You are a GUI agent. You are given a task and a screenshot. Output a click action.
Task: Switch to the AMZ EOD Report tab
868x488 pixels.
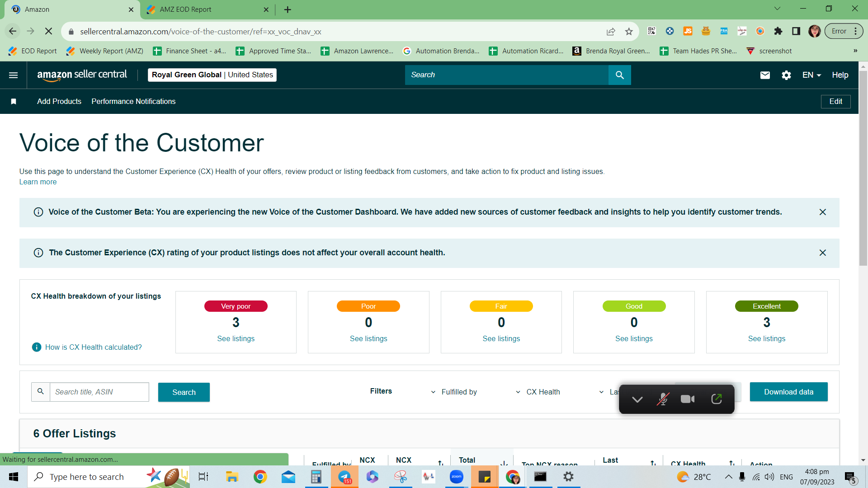pyautogui.click(x=208, y=9)
